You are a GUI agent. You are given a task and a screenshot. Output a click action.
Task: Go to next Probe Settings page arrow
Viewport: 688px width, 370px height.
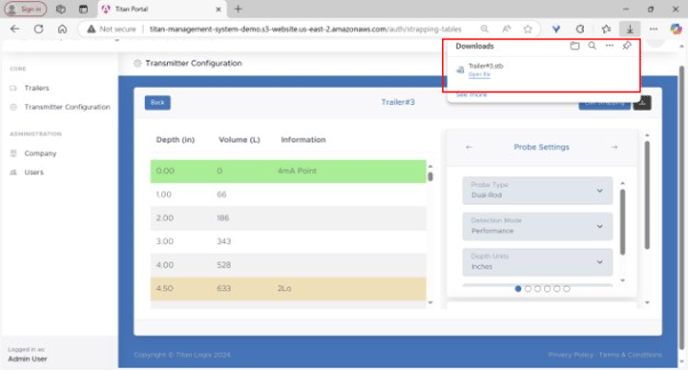[x=614, y=147]
